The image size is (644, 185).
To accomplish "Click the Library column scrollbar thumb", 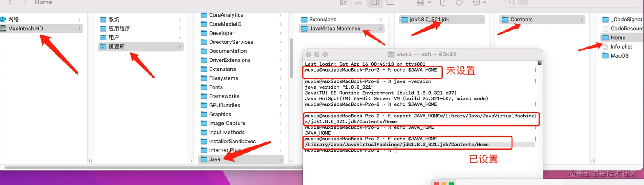I will coord(291,59).
